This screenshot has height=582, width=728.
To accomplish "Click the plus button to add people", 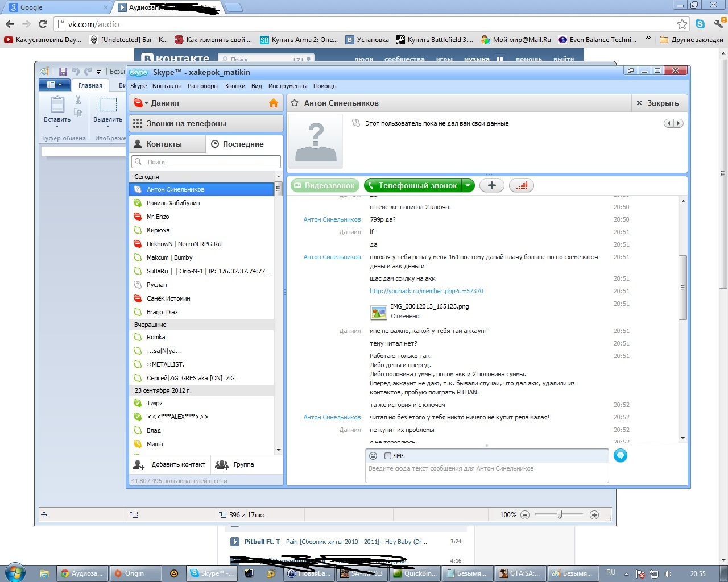I will (492, 185).
